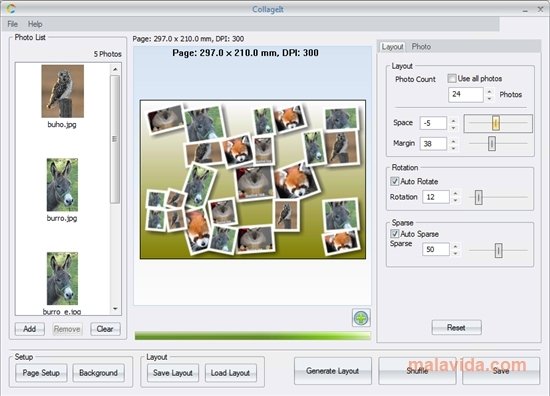Decrease Space value with down stepper
550x396 pixels.
click(x=453, y=127)
